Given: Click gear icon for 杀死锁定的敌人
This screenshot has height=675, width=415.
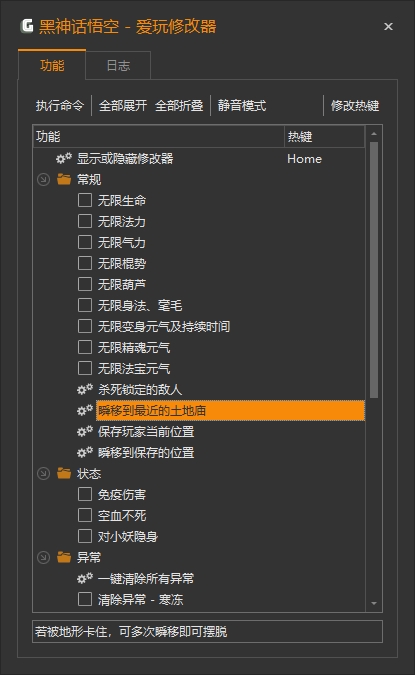Looking at the screenshot, I should tap(85, 390).
